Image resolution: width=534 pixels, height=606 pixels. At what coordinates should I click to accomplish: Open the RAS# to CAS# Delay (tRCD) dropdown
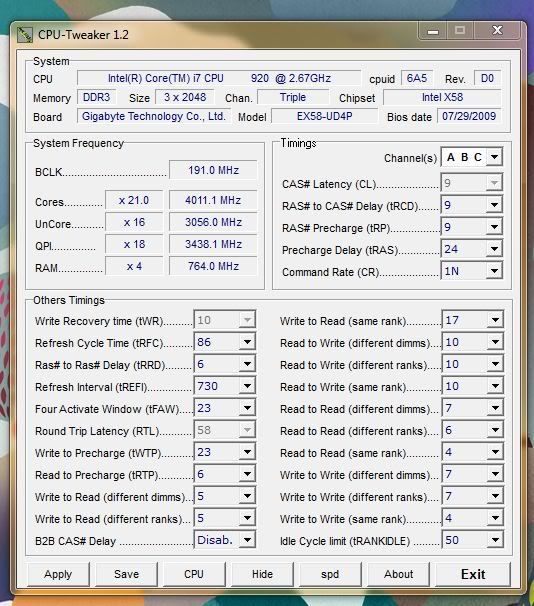(x=472, y=205)
